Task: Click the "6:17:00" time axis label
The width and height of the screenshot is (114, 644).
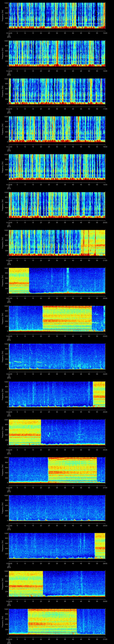Action: coord(9,147)
